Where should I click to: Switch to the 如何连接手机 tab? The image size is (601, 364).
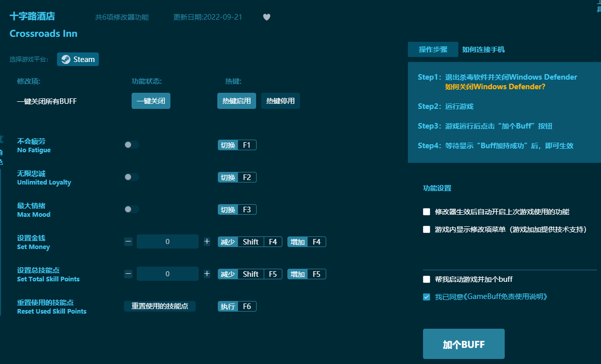[x=484, y=49]
